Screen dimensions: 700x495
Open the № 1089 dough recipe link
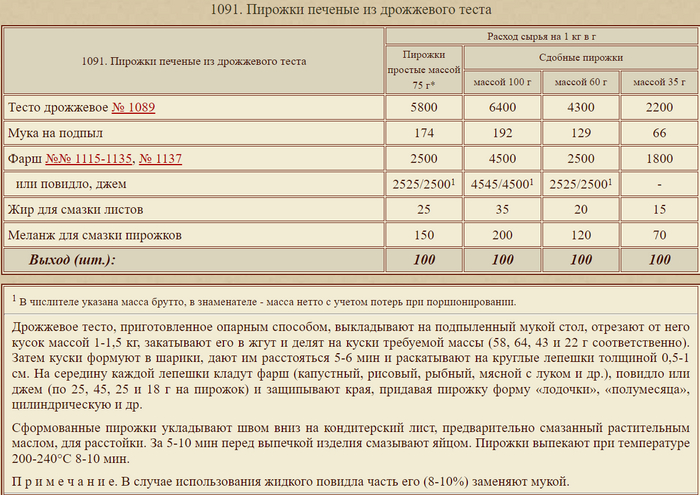(133, 107)
